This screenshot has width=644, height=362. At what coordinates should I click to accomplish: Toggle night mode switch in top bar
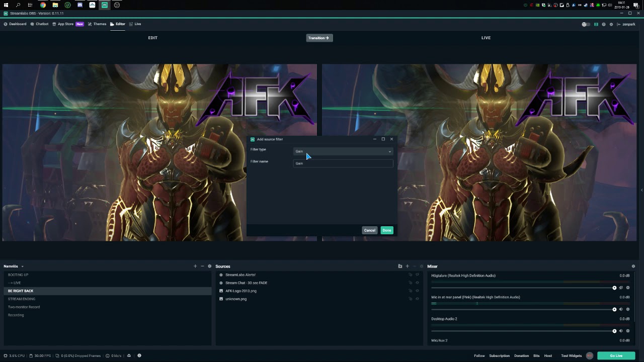pos(586,24)
